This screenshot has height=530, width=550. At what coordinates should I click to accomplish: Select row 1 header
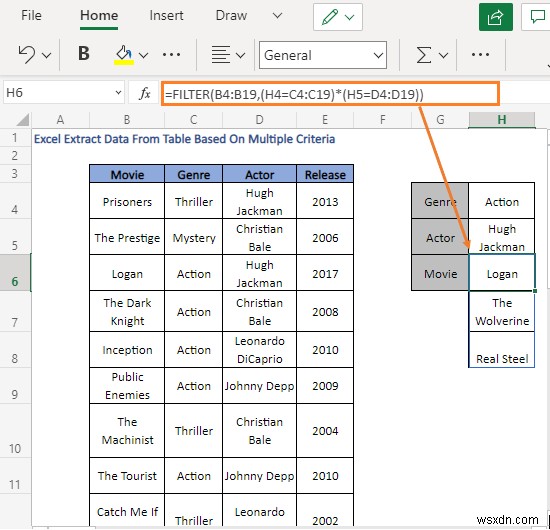tap(15, 137)
